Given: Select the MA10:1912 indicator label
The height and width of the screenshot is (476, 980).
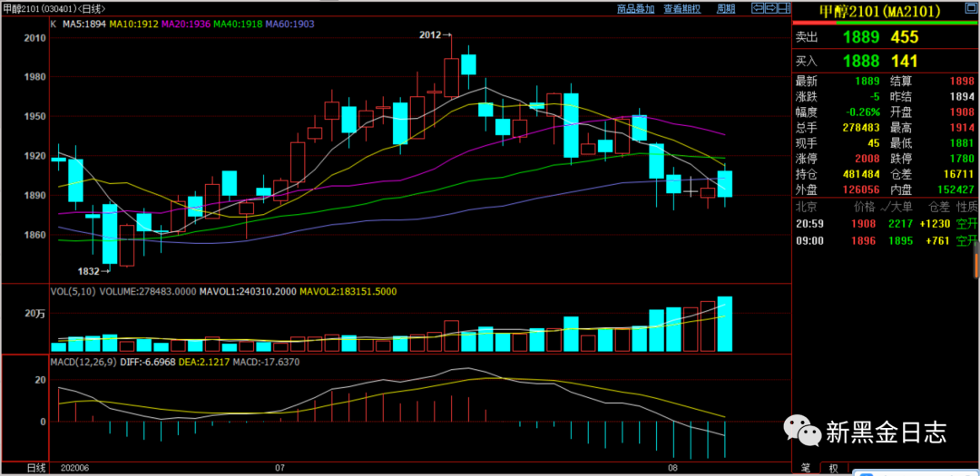Looking at the screenshot, I should click(134, 24).
